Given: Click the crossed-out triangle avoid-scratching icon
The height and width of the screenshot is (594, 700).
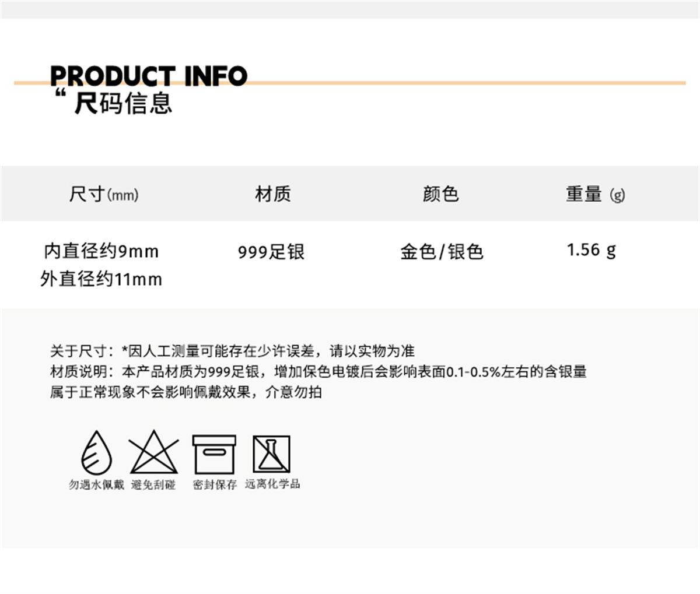Looking at the screenshot, I should click(153, 452).
